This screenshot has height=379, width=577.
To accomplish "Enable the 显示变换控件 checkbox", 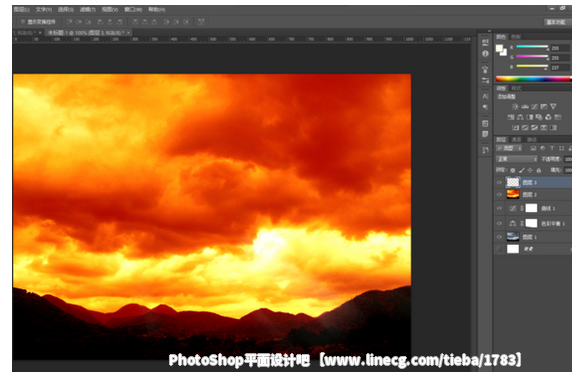I will [23, 22].
